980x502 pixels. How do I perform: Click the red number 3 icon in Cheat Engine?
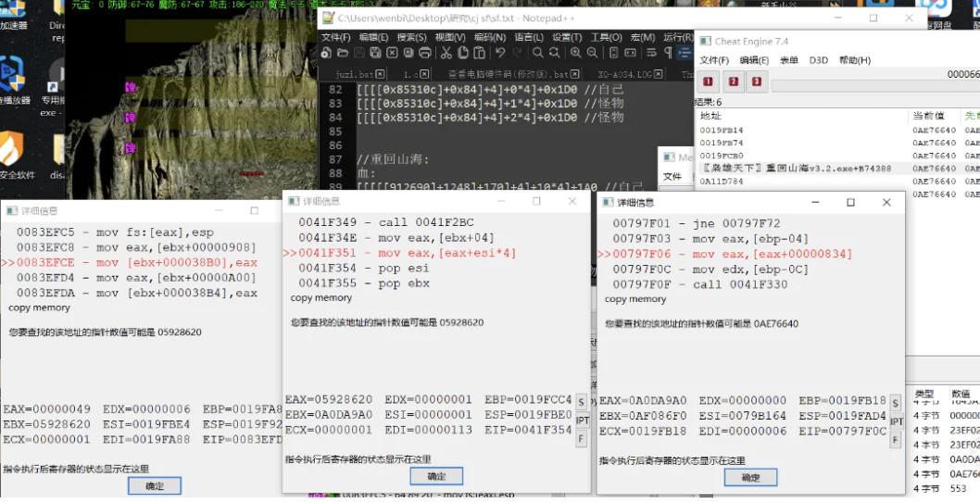tap(756, 82)
